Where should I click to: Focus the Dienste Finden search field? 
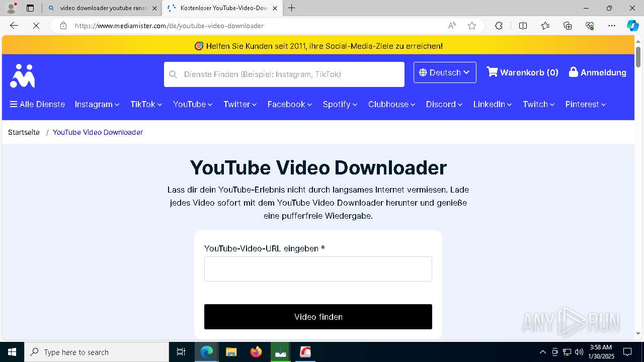click(284, 74)
